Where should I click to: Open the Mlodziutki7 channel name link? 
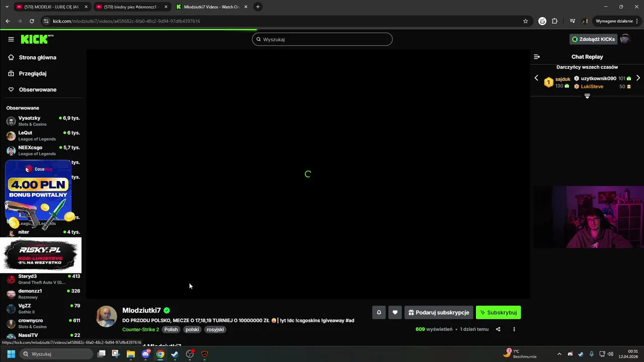pyautogui.click(x=141, y=310)
